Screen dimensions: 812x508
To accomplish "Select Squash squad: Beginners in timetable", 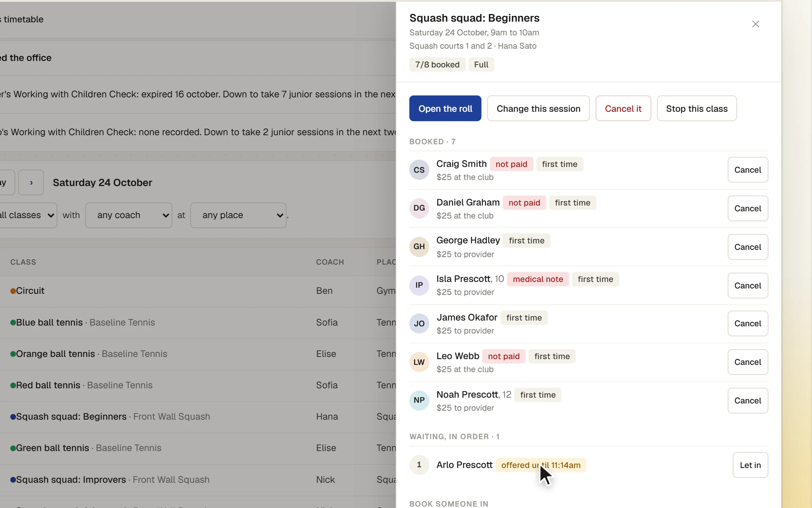I will tap(198, 417).
